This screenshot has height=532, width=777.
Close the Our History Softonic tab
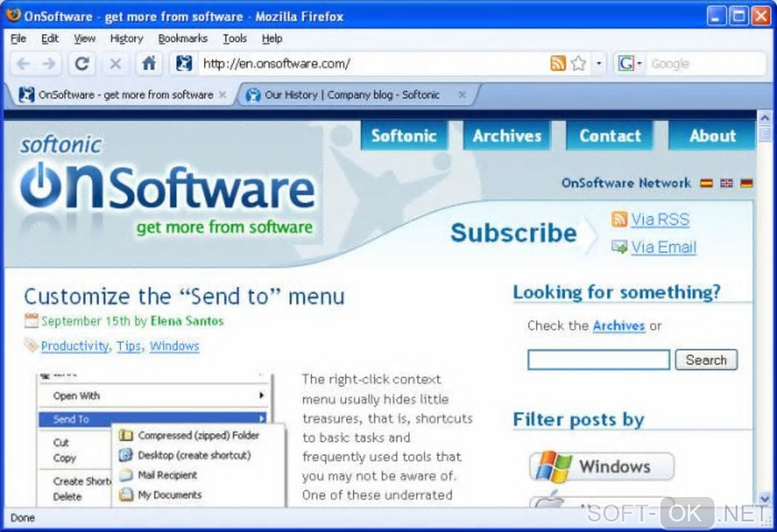pos(462,94)
